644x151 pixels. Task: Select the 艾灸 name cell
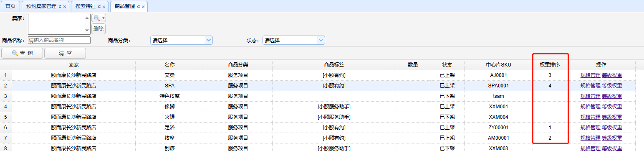[x=169, y=75]
